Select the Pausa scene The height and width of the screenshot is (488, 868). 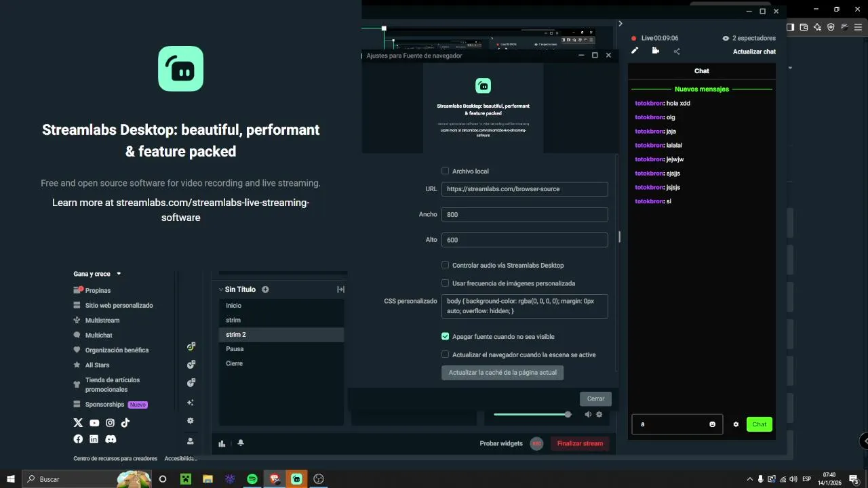281,349
